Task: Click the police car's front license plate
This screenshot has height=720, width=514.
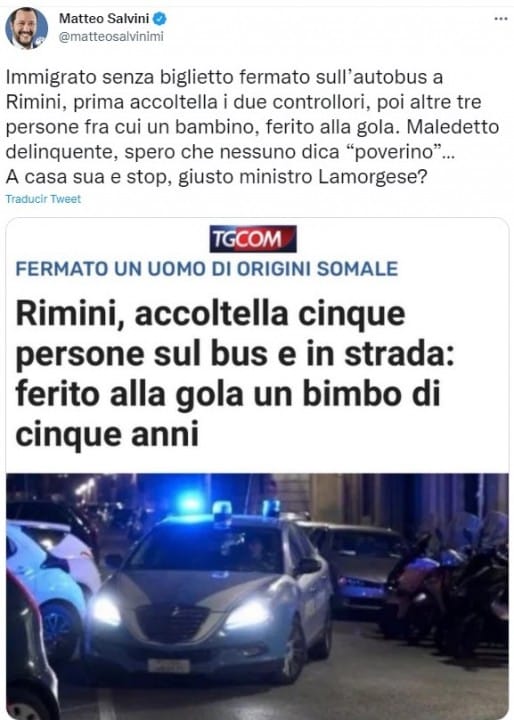Action: point(169,665)
